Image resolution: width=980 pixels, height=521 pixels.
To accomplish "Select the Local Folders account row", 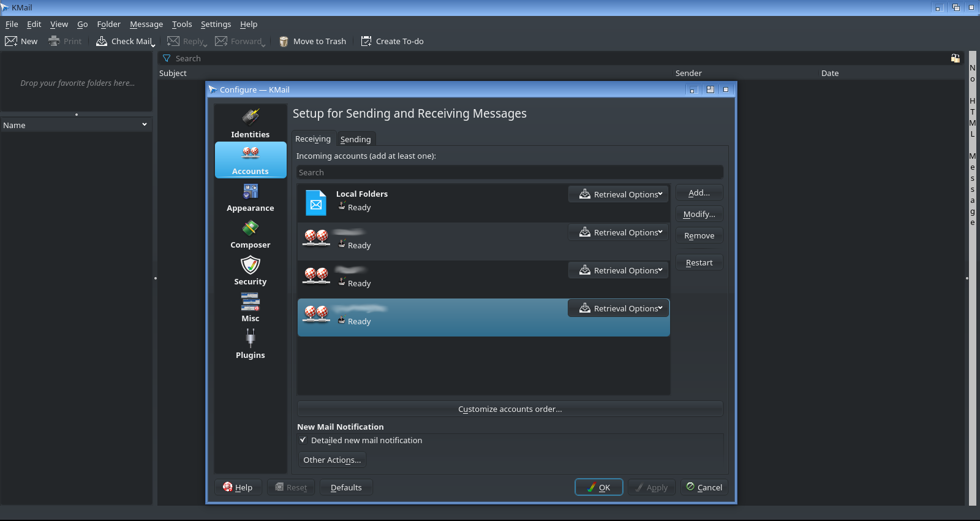I will pyautogui.click(x=483, y=203).
